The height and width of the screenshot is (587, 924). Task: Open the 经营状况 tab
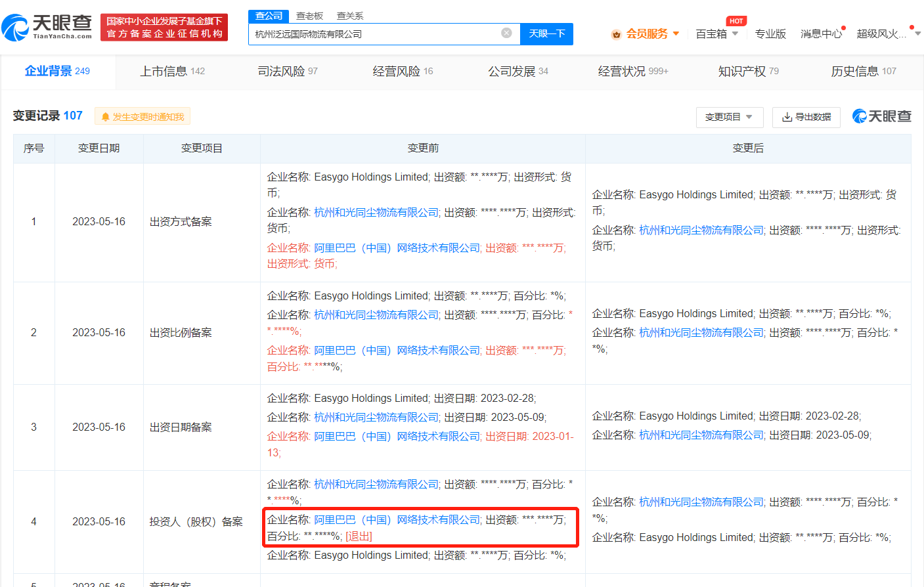(633, 71)
